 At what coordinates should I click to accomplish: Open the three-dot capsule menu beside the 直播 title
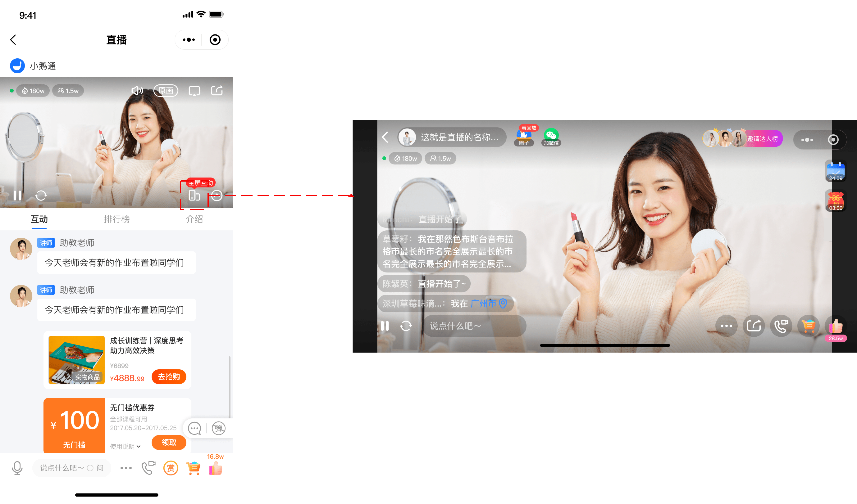(x=189, y=40)
